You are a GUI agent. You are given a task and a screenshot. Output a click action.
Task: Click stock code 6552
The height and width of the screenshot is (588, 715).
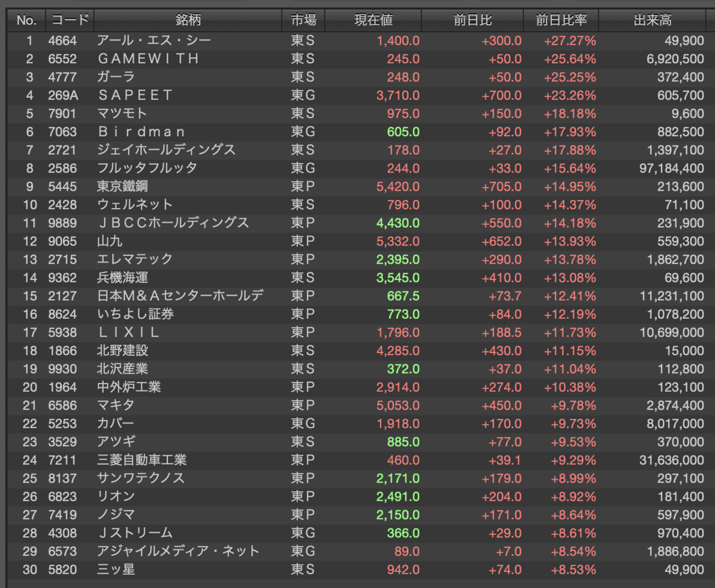(x=63, y=59)
